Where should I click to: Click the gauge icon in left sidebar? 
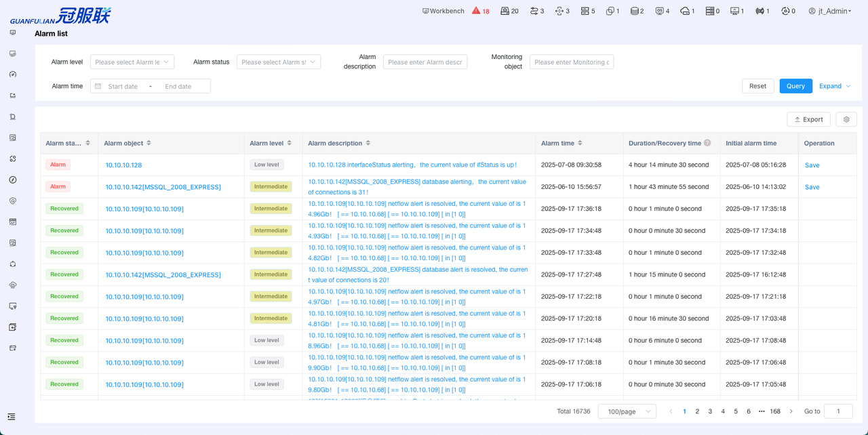pos(13,75)
